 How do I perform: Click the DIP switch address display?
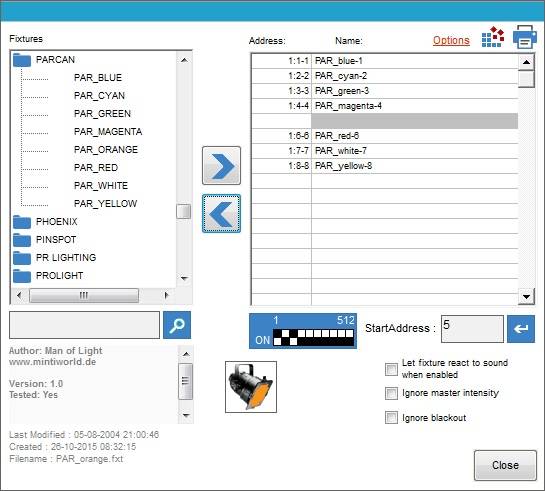point(303,331)
